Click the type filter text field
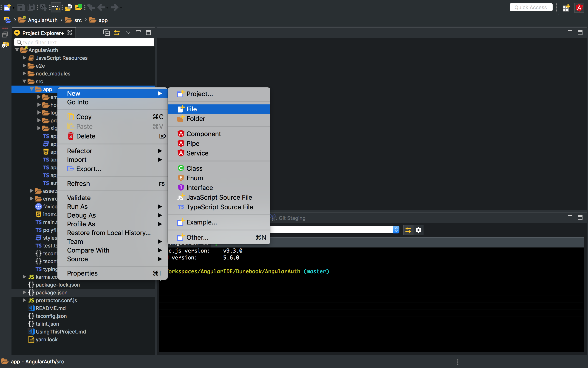 point(84,42)
